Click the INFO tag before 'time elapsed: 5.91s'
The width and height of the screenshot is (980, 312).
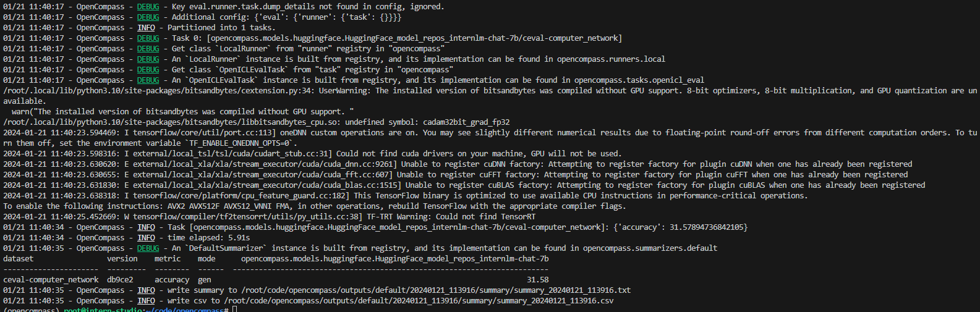(x=146, y=238)
